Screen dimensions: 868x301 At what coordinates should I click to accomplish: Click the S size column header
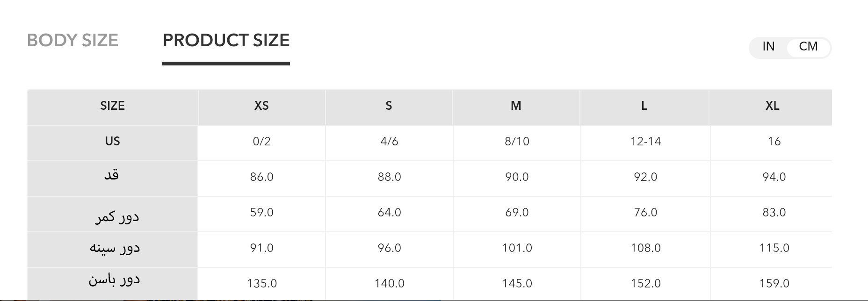point(389,106)
